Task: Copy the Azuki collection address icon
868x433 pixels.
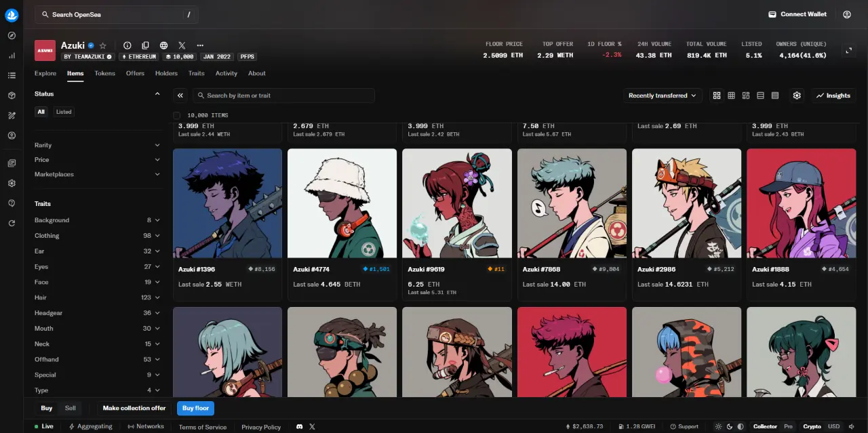Action: tap(145, 45)
